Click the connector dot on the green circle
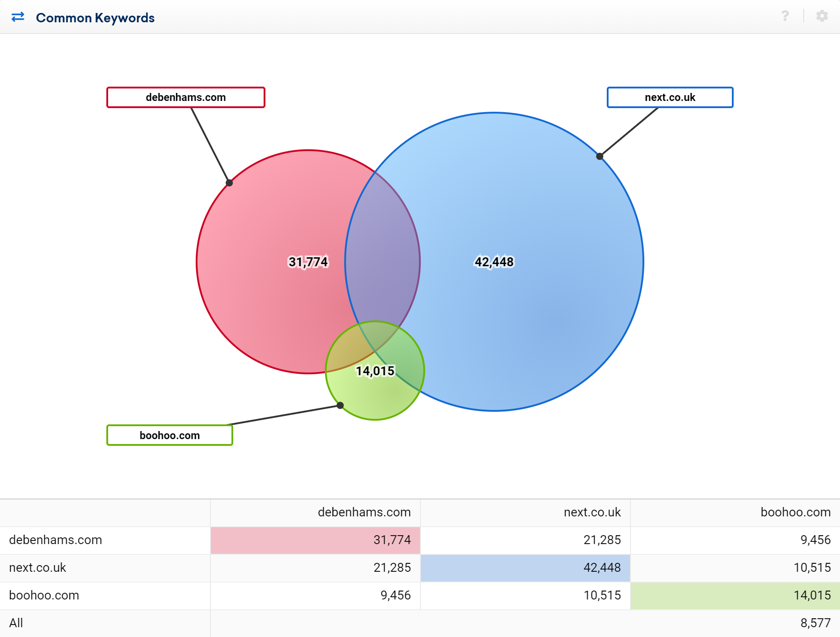840x637 pixels. coord(340,405)
